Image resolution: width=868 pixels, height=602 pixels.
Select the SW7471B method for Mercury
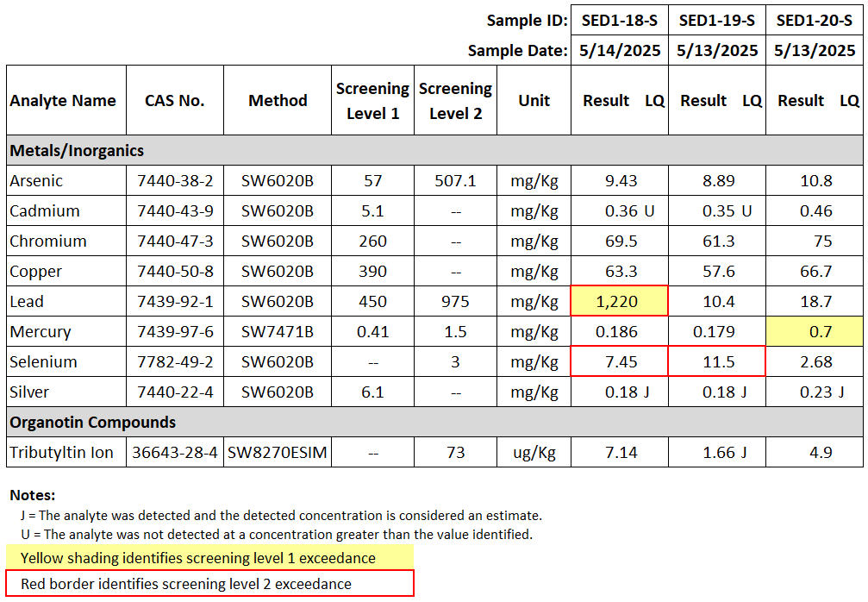[277, 331]
